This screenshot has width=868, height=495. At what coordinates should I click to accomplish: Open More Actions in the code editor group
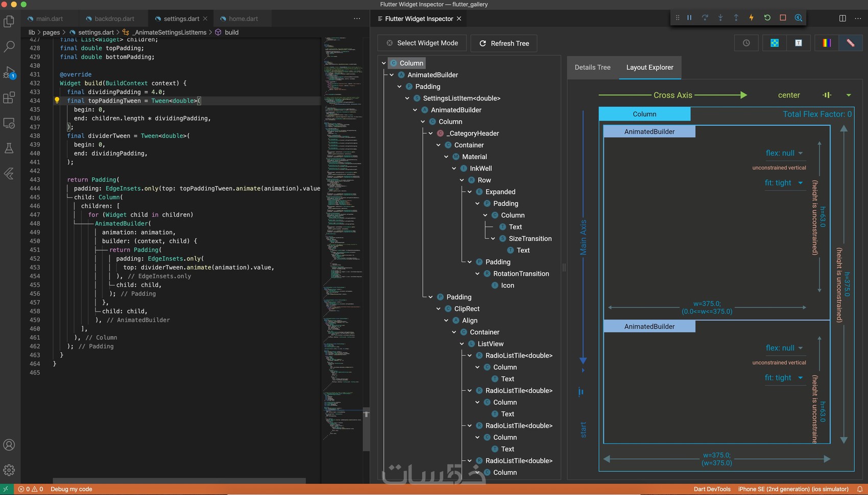[x=357, y=18]
